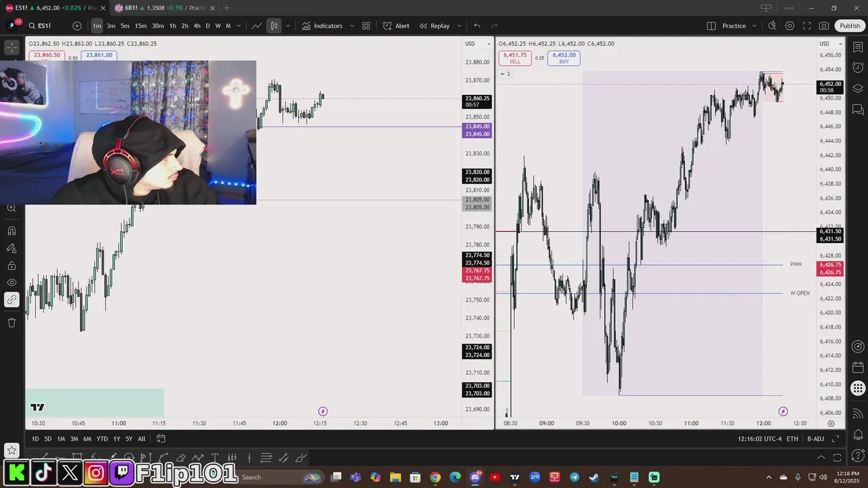Select the crosshair cursor tool
Viewport: 868px width, 488px height.
(12, 47)
